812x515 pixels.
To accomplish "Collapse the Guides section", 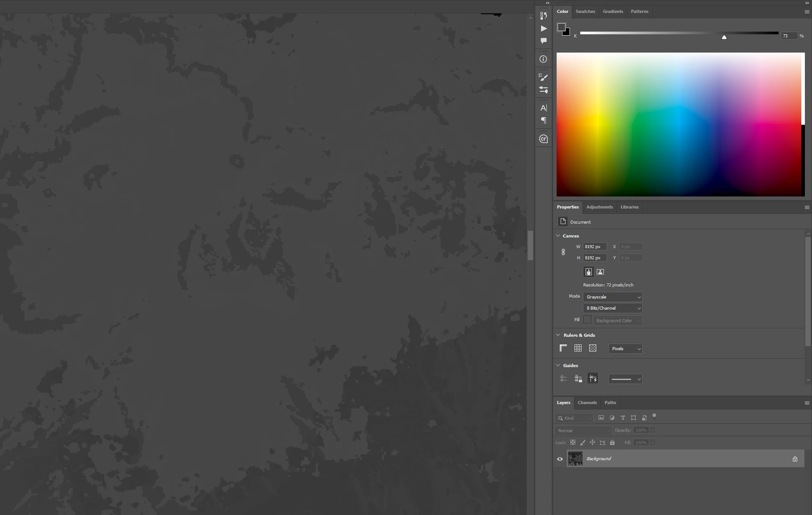I will click(x=558, y=365).
